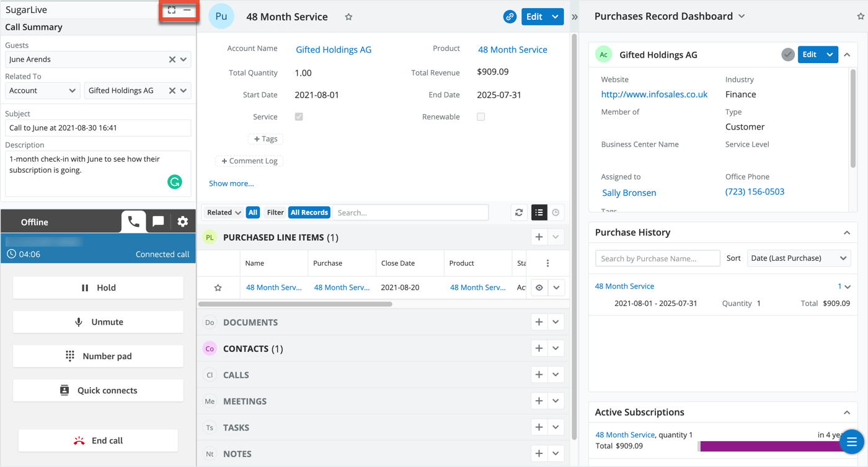
Task: Collapse the Purchase History dashlet
Action: coord(846,233)
